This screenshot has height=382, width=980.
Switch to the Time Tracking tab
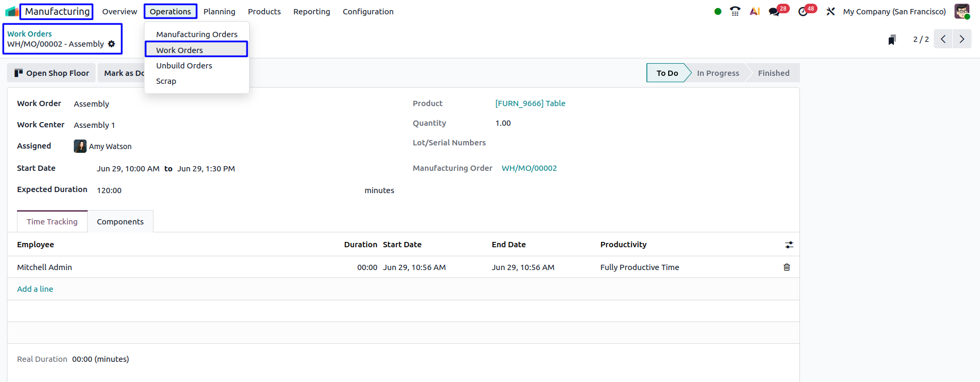pyautogui.click(x=52, y=222)
